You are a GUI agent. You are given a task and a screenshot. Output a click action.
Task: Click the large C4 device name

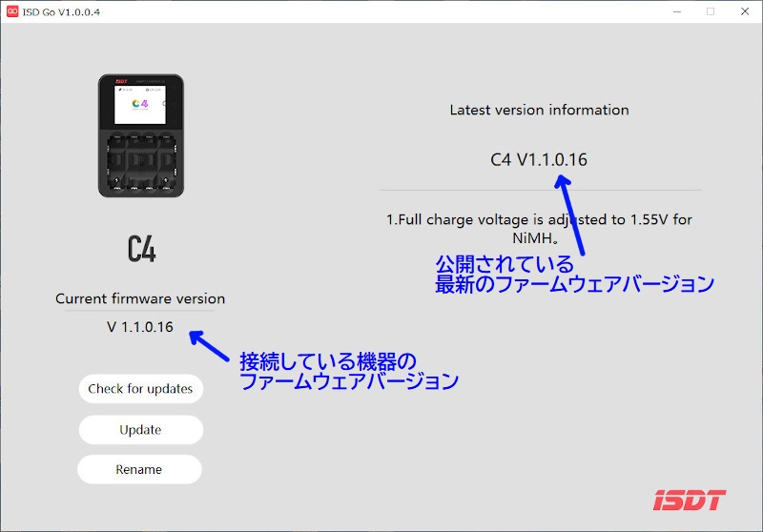pyautogui.click(x=141, y=249)
